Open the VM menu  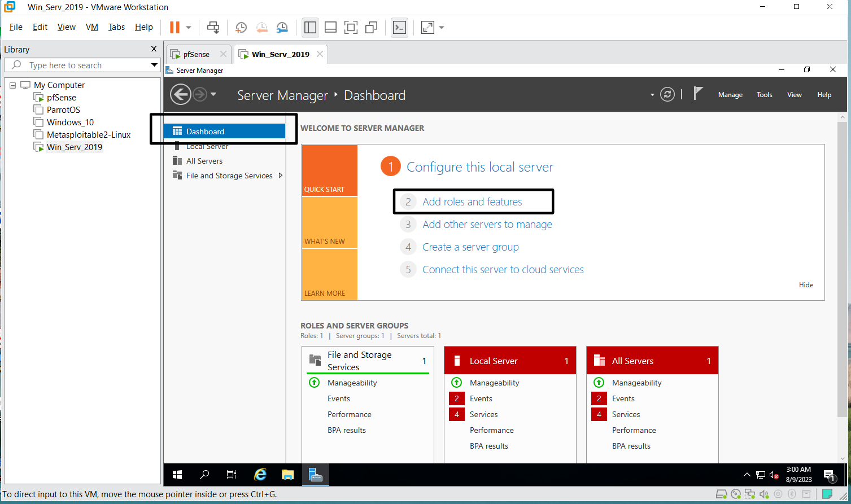92,27
